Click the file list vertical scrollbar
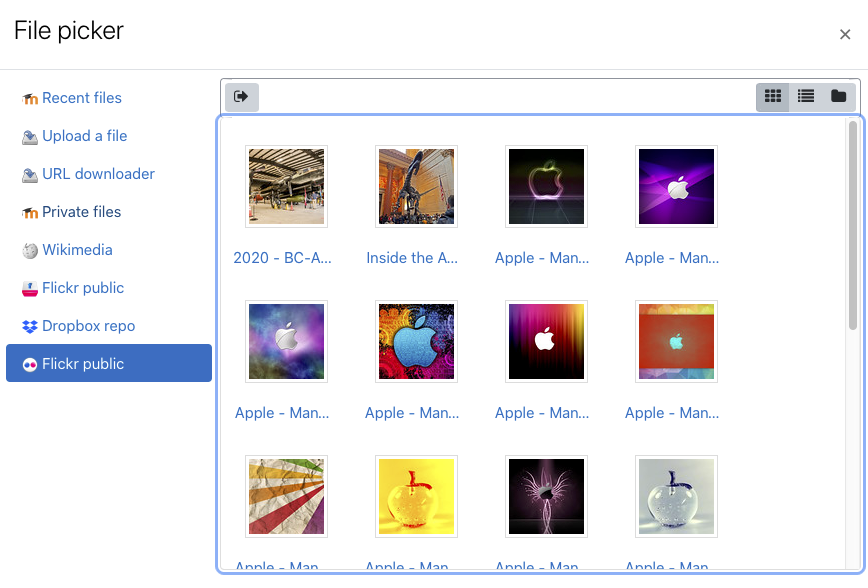 click(x=852, y=225)
